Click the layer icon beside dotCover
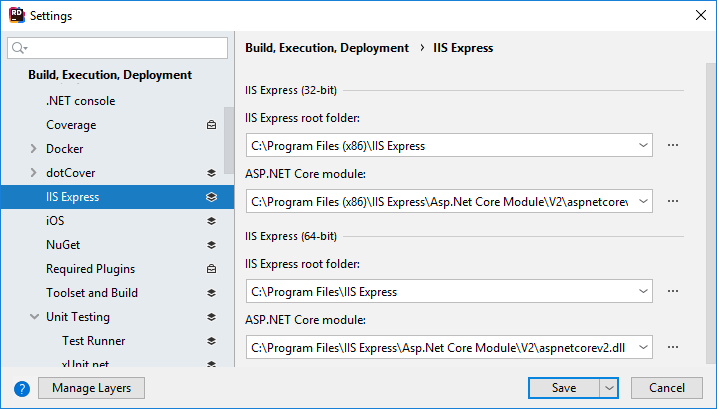Viewport: 717px width, 409px height. [x=211, y=173]
